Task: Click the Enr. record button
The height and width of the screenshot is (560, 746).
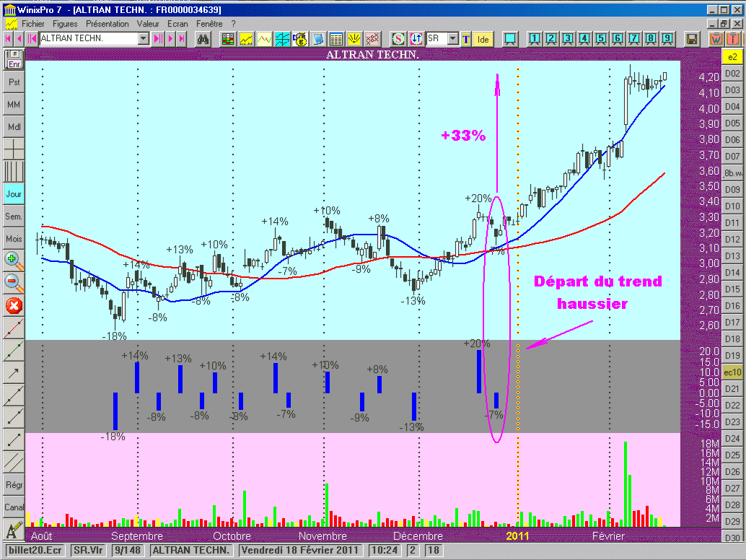Action: (x=13, y=59)
